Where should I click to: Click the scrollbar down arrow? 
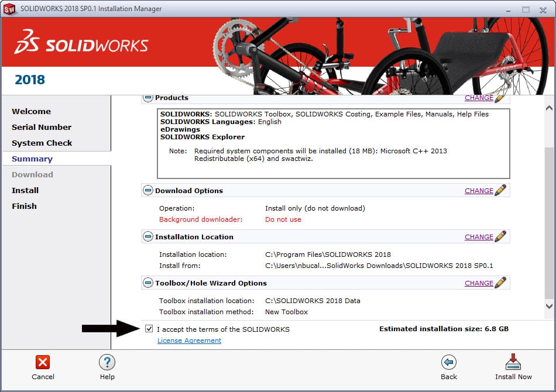point(549,306)
